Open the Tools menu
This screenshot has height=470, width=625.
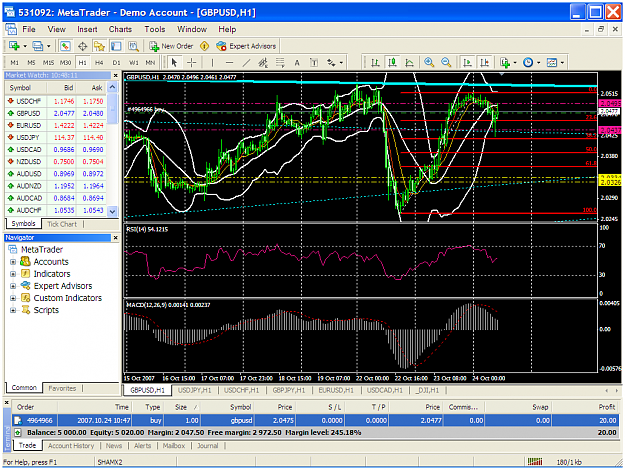pos(155,29)
